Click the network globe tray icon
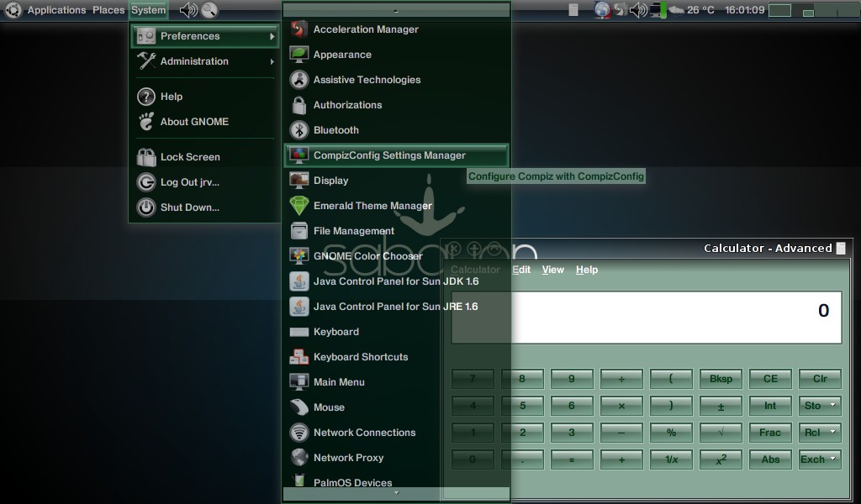Screen dimensions: 861x504 point(602,10)
